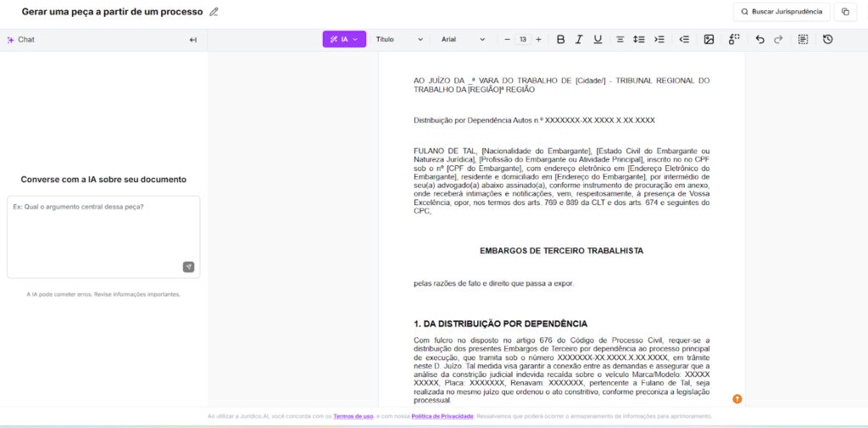
Task: Click the Chat sparkle icon
Action: (10, 40)
